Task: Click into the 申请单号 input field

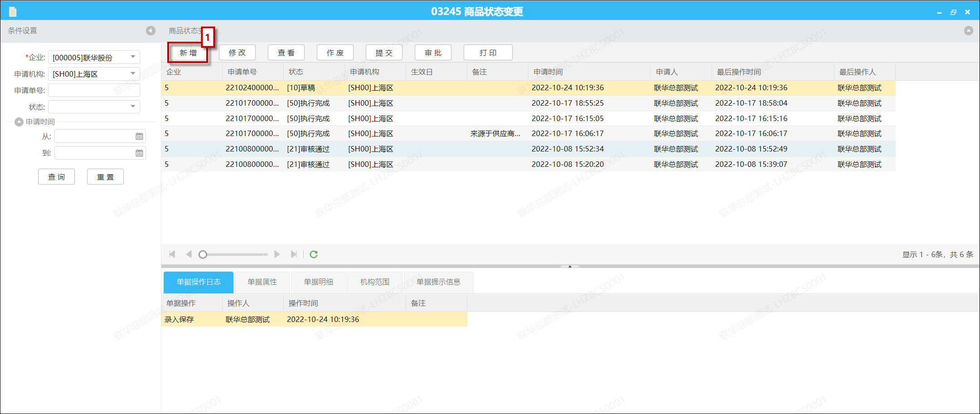Action: (94, 90)
